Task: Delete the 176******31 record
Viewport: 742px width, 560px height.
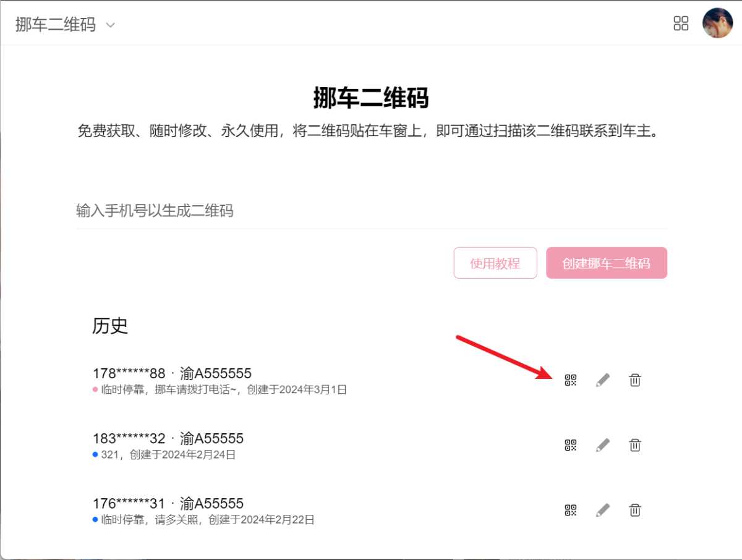Action: (x=634, y=510)
